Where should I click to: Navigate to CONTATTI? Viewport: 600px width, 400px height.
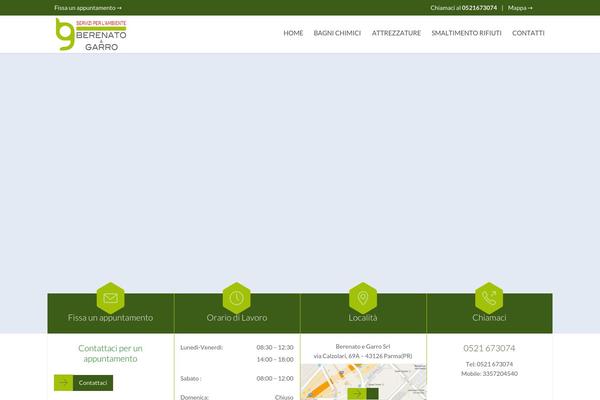click(528, 33)
